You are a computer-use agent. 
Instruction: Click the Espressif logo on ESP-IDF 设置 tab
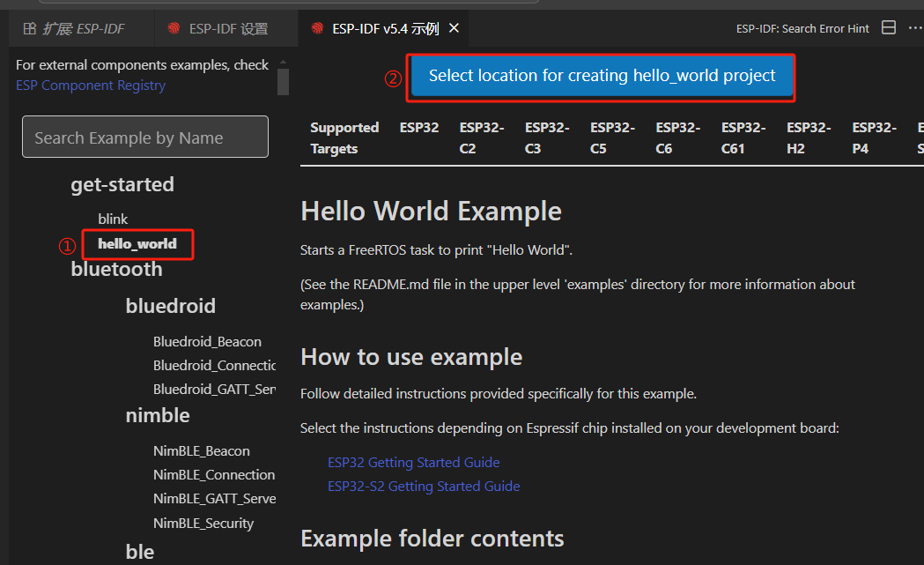pos(173,27)
